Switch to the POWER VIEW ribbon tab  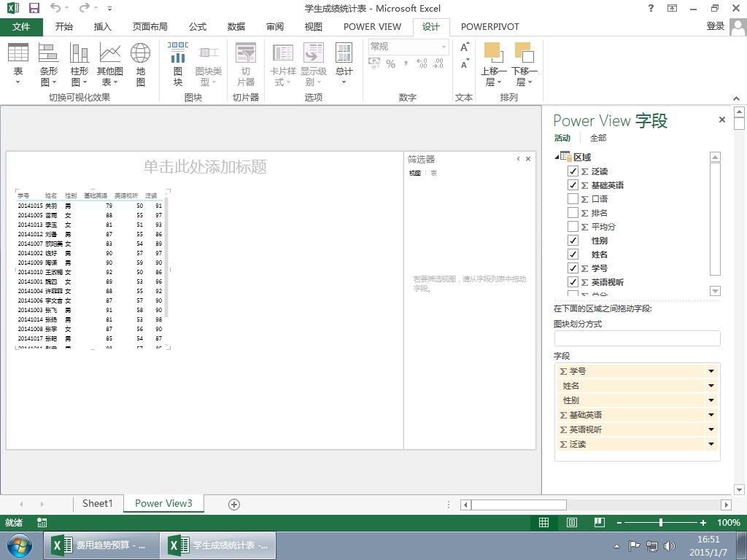tap(372, 27)
